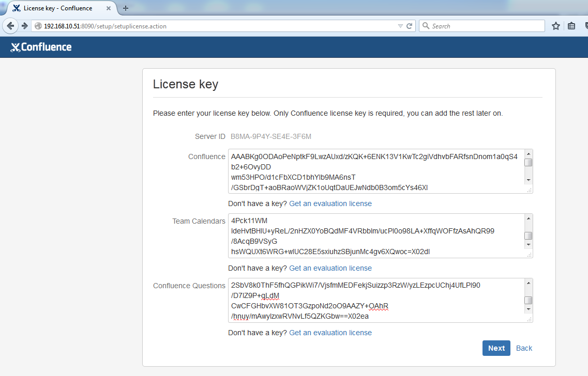The height and width of the screenshot is (376, 588).
Task: Click scrollbar thumb in Confluence Questions field
Action: 529,301
